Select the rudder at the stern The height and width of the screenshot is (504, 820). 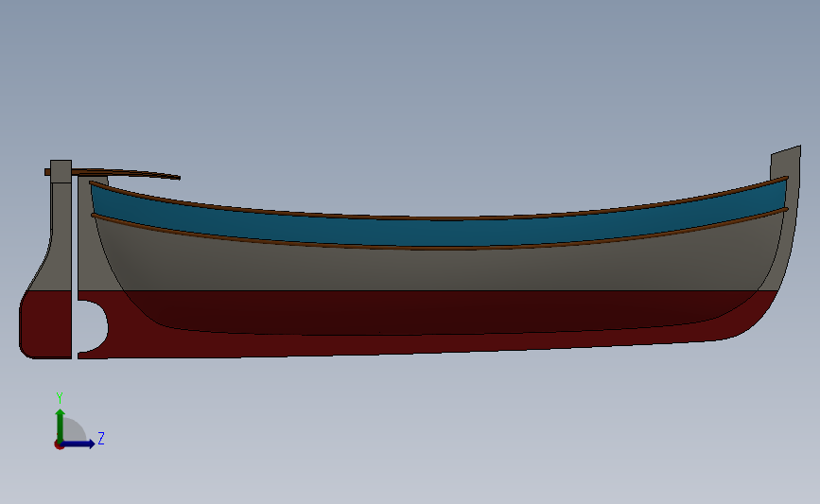(x=46, y=261)
